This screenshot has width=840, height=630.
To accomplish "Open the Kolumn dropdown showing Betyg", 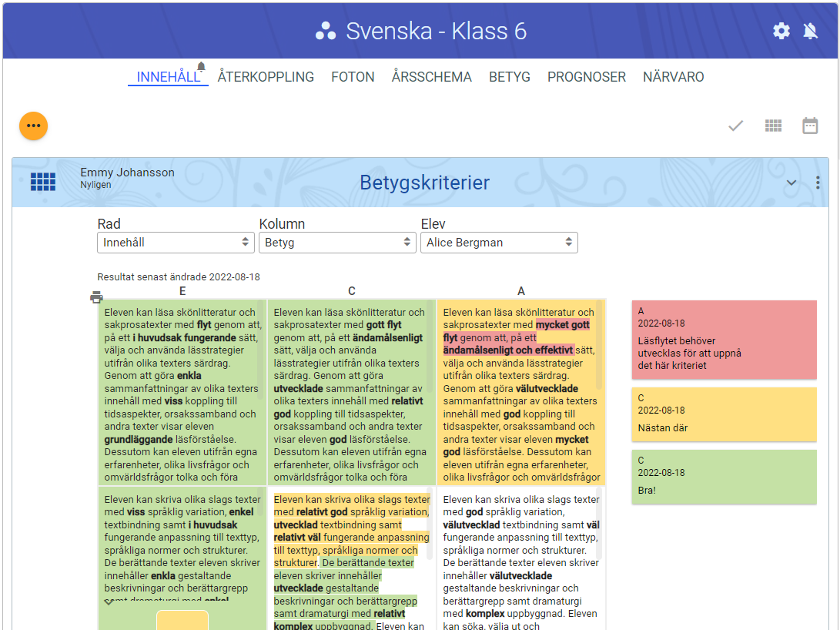I will coord(337,242).
